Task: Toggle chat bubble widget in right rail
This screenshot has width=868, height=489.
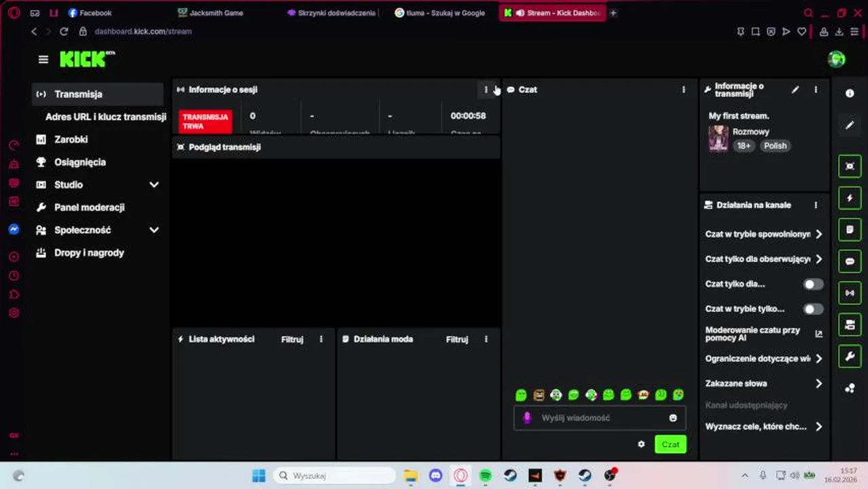Action: point(850,261)
